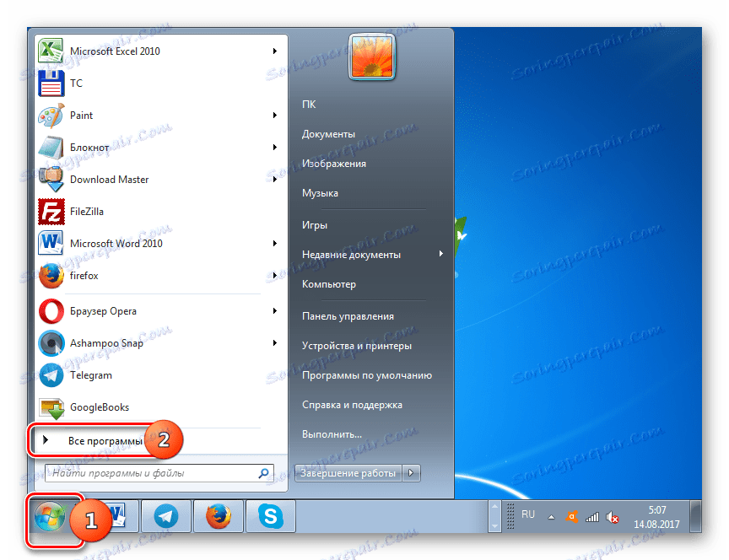
Task: Click the muted volume tray icon
Action: pyautogui.click(x=613, y=517)
